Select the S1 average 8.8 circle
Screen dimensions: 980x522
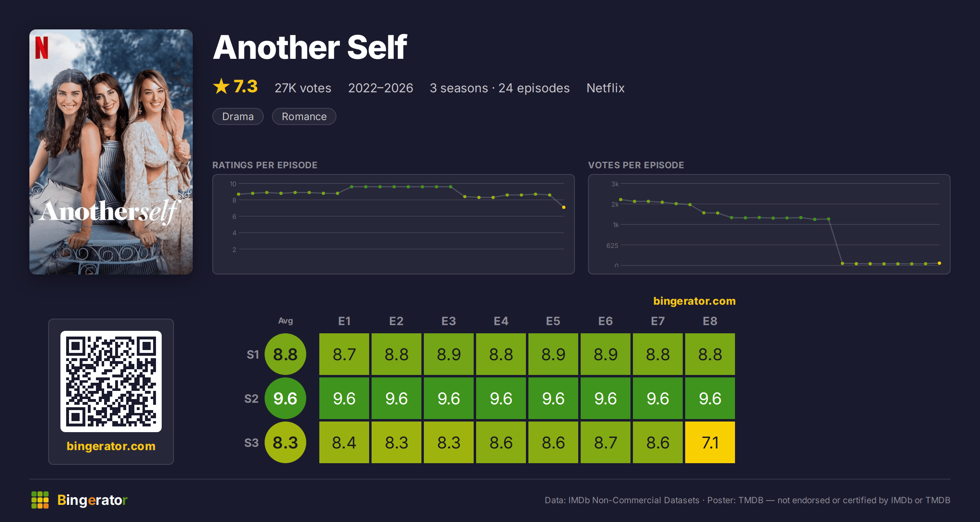[x=285, y=354]
